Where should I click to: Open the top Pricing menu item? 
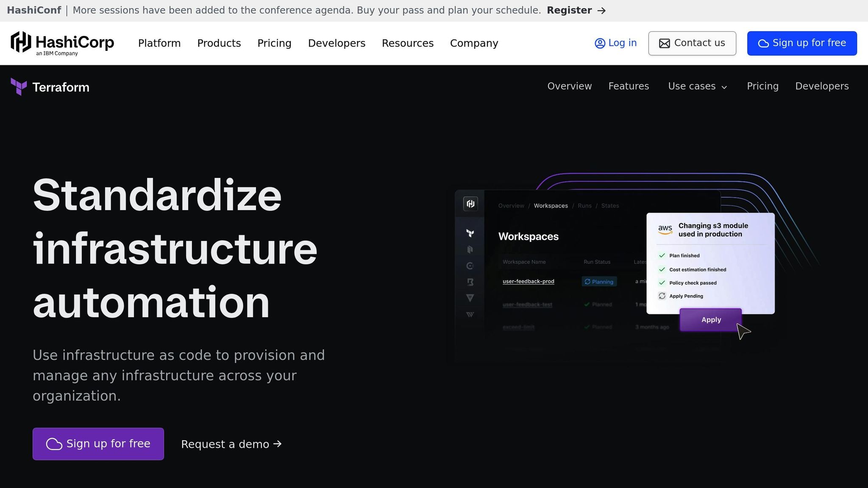(x=274, y=43)
